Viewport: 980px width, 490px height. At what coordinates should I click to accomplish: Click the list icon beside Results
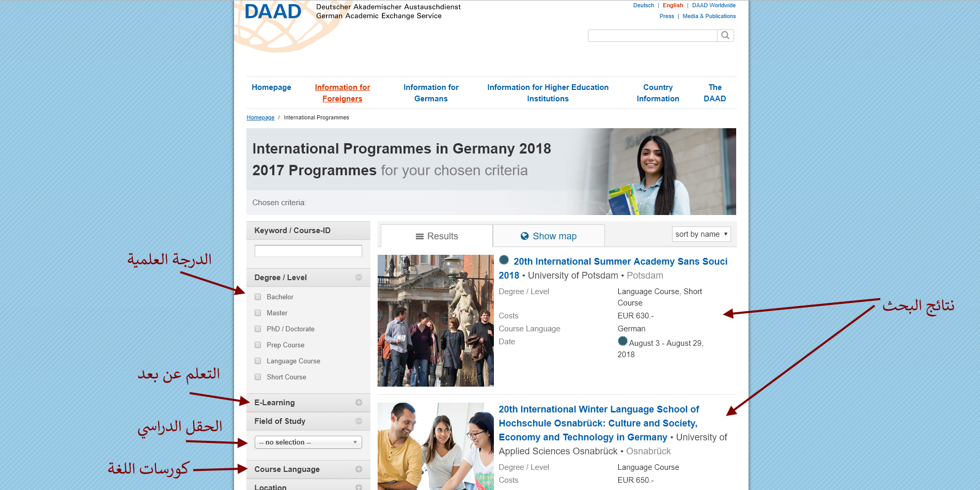coord(419,236)
